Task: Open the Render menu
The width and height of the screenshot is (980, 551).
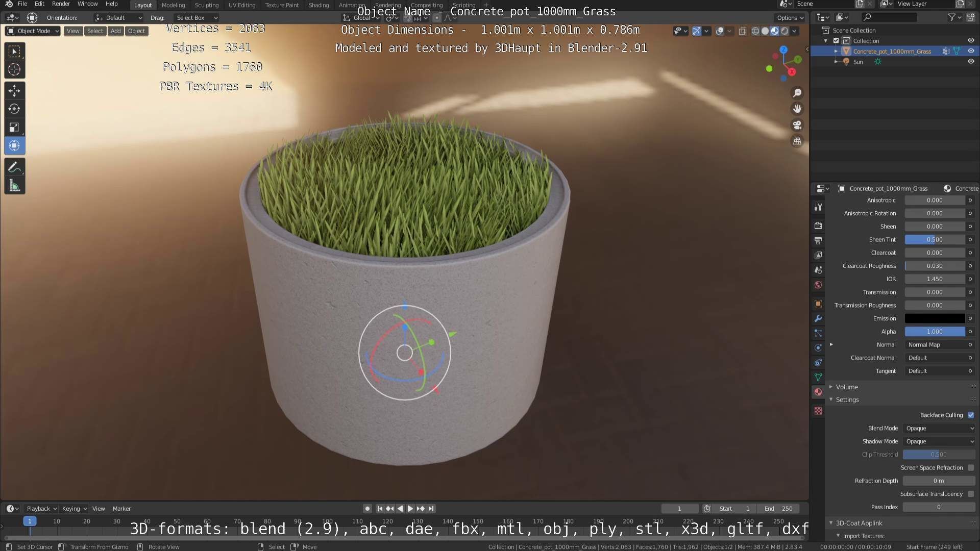Action: pyautogui.click(x=61, y=4)
